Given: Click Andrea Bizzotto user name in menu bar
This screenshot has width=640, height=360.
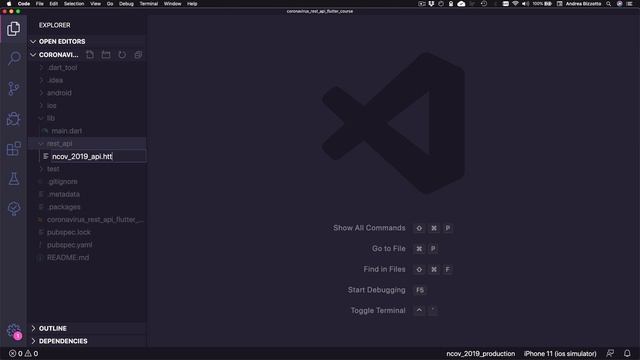Looking at the screenshot, I should [x=583, y=4].
